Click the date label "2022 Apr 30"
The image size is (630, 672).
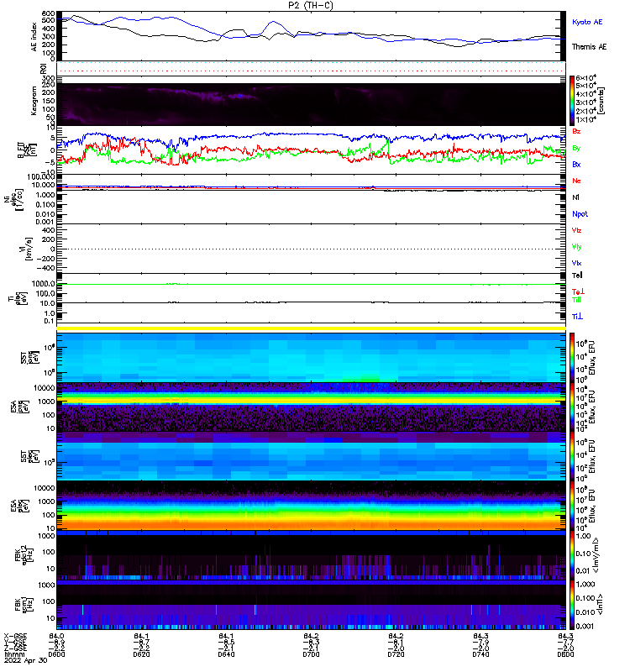[x=25, y=660]
